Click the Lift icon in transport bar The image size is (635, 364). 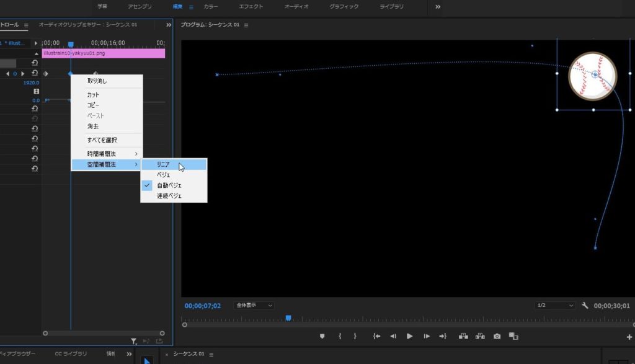pos(463,336)
